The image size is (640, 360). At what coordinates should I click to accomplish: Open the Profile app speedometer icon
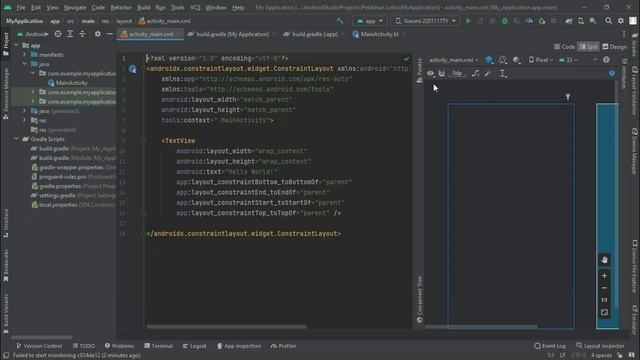[529, 21]
